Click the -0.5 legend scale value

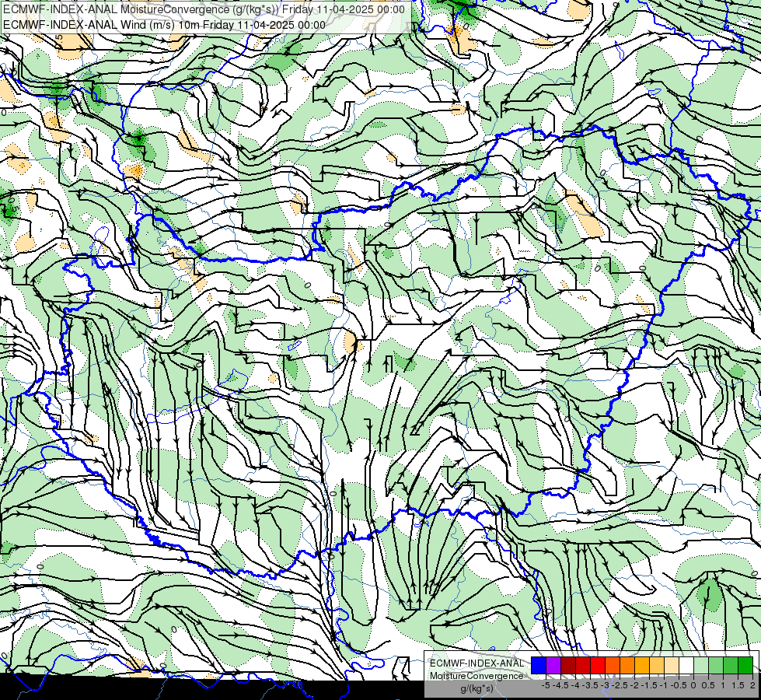coord(679,685)
